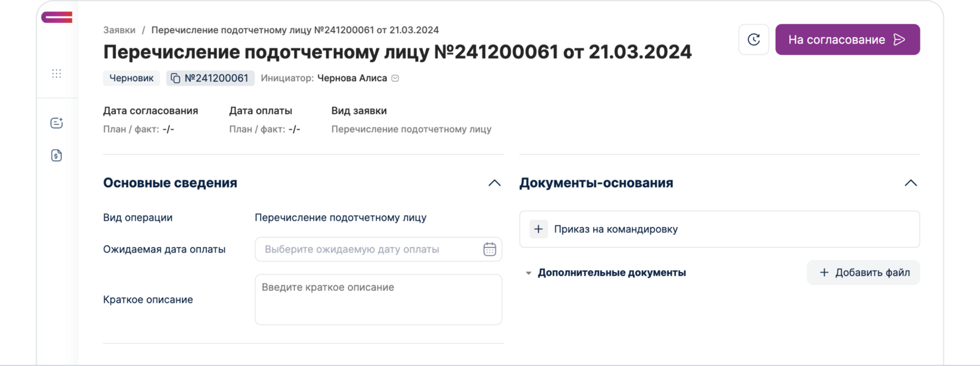Click the new request sidebar icon
The image size is (980, 366).
coord(57,123)
